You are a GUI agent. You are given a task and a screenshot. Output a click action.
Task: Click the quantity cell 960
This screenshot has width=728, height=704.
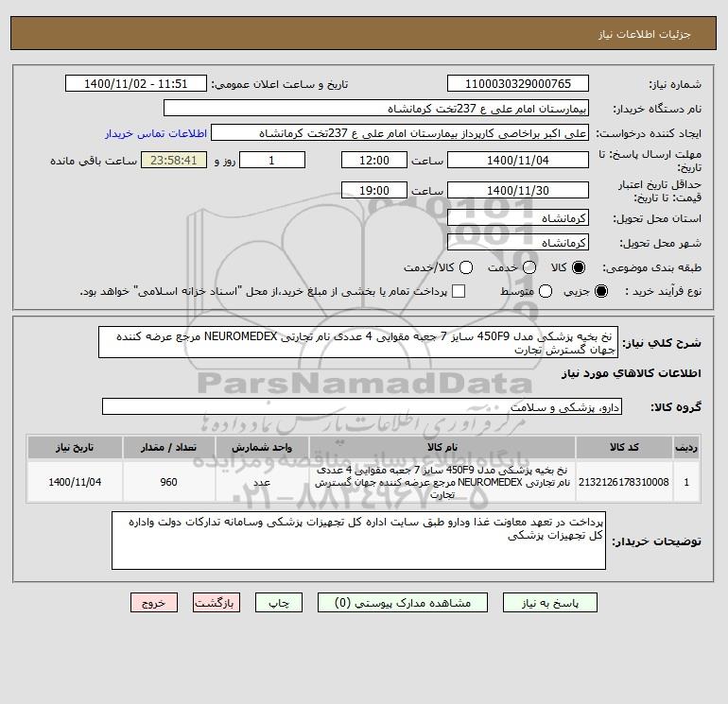(168, 482)
